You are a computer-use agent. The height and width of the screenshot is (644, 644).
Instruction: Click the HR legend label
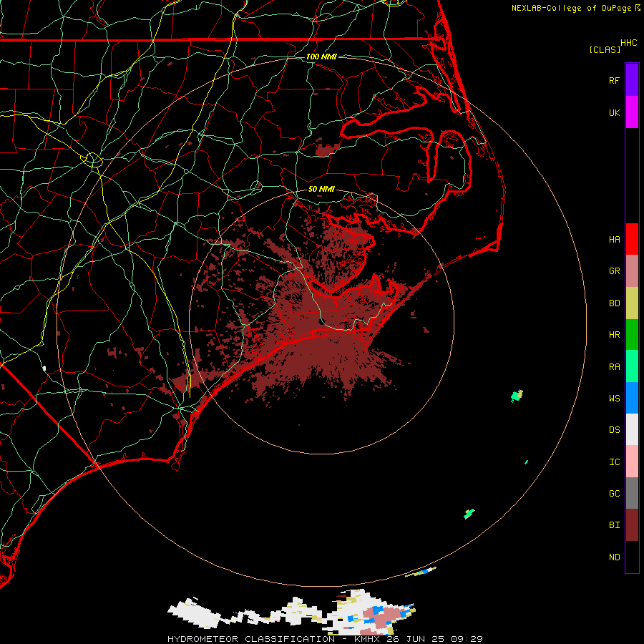tap(614, 335)
